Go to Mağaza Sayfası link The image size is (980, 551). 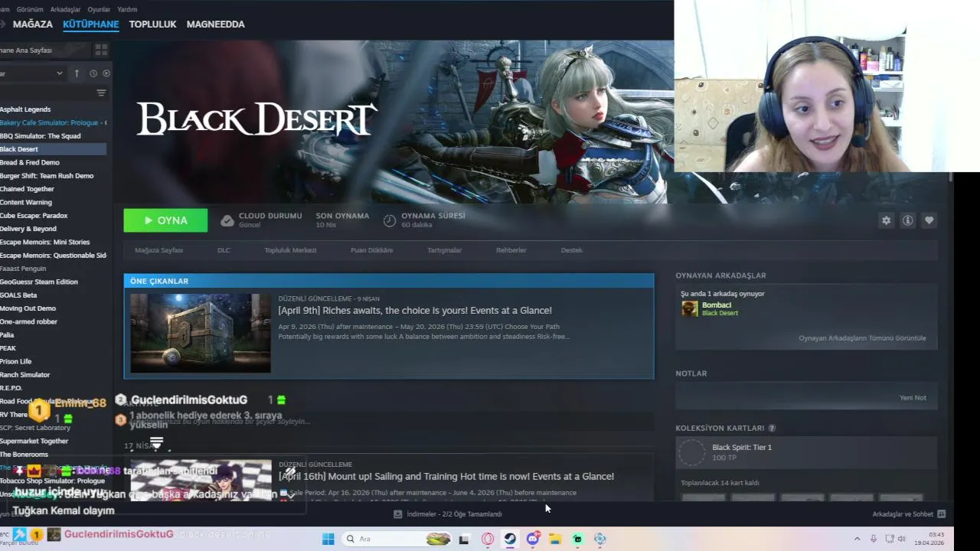click(x=158, y=250)
